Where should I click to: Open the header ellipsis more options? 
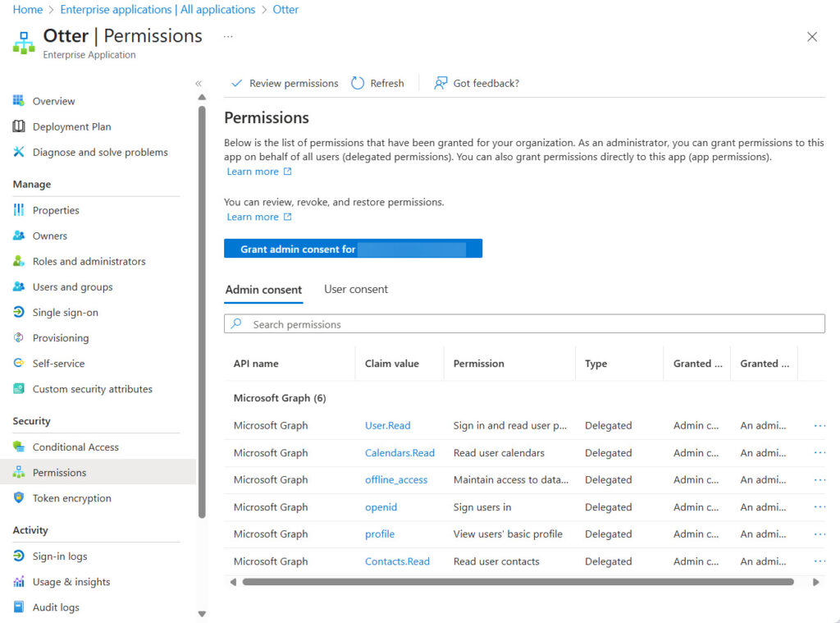pyautogui.click(x=228, y=36)
